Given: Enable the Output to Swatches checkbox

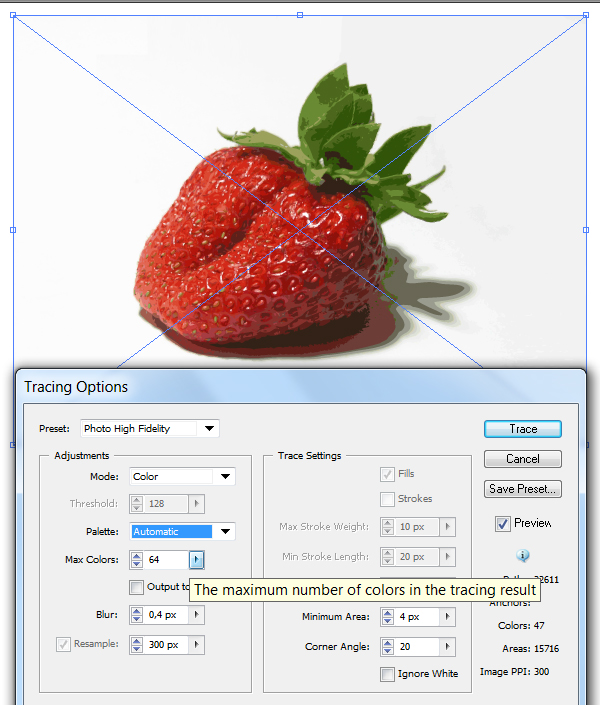Looking at the screenshot, I should 136,587.
